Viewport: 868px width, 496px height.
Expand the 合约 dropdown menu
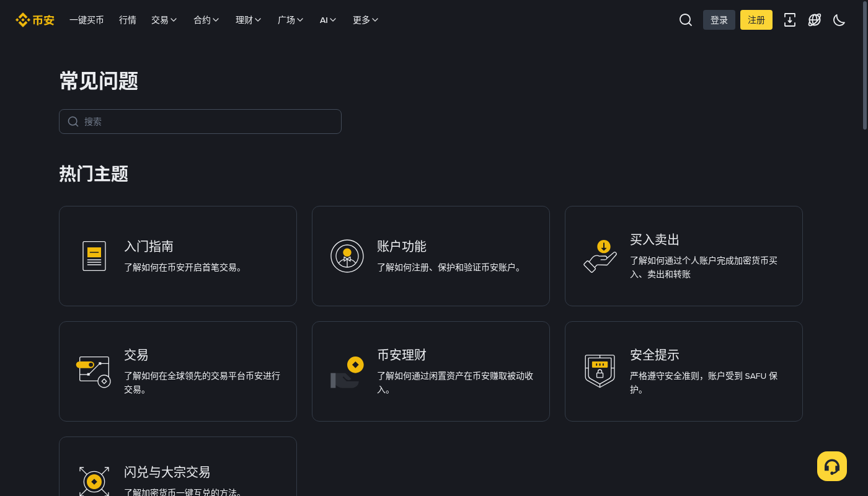pos(206,20)
